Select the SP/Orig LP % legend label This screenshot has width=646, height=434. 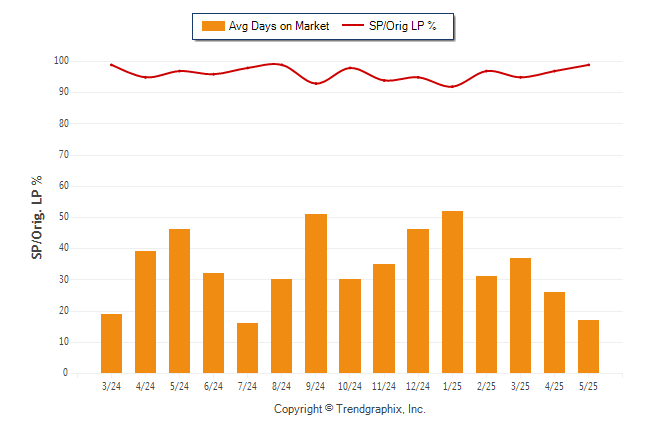[x=403, y=26]
